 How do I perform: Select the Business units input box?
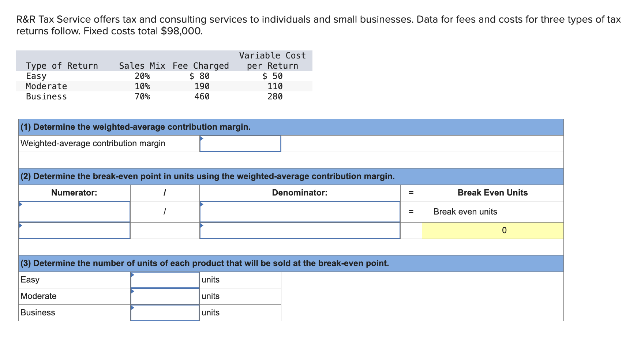165,312
